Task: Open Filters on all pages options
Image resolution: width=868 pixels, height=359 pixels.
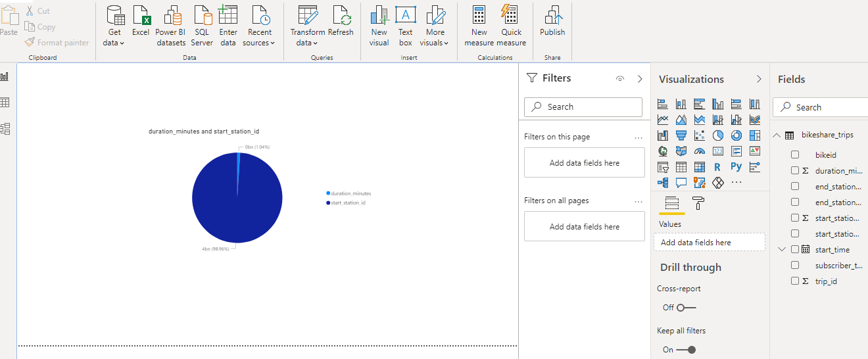Action: coord(639,202)
